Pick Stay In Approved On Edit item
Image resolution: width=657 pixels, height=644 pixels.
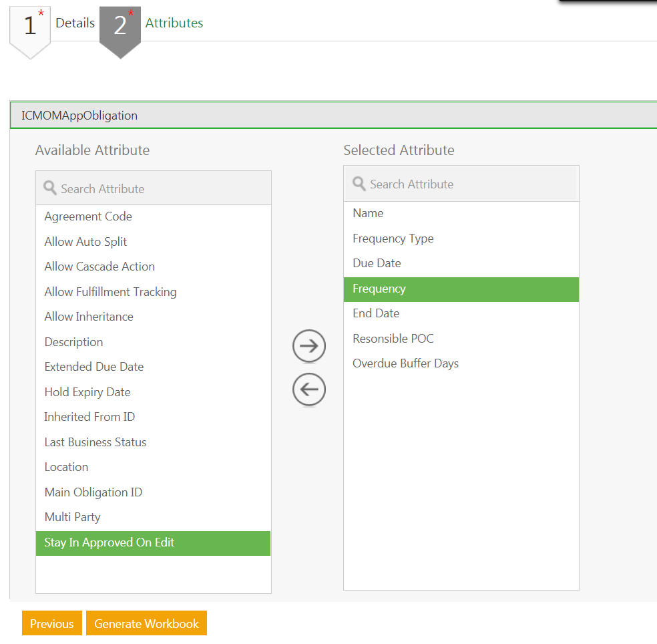tap(109, 542)
